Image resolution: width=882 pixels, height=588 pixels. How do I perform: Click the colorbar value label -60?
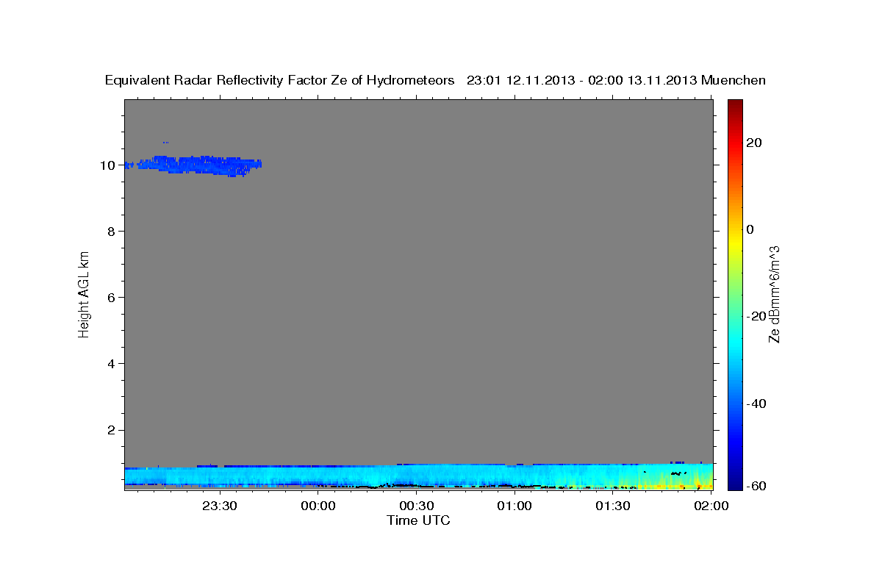click(x=757, y=486)
